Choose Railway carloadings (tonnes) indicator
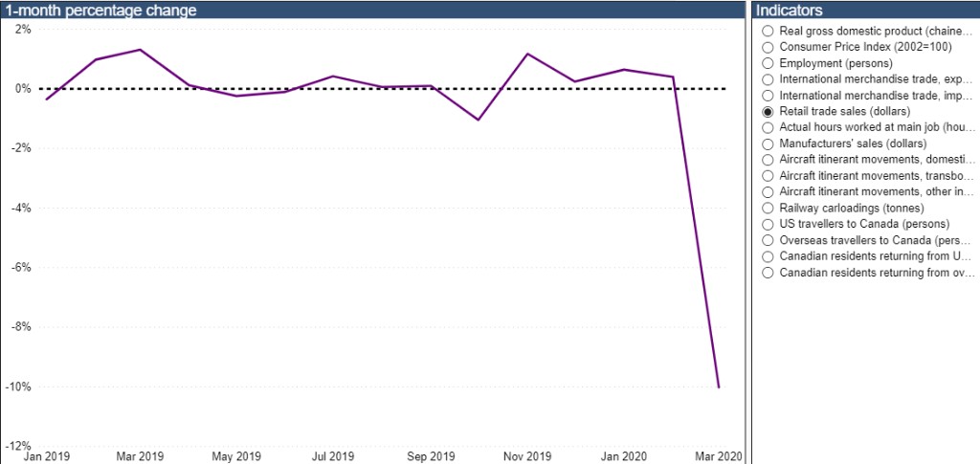This screenshot has width=980, height=464. click(768, 209)
